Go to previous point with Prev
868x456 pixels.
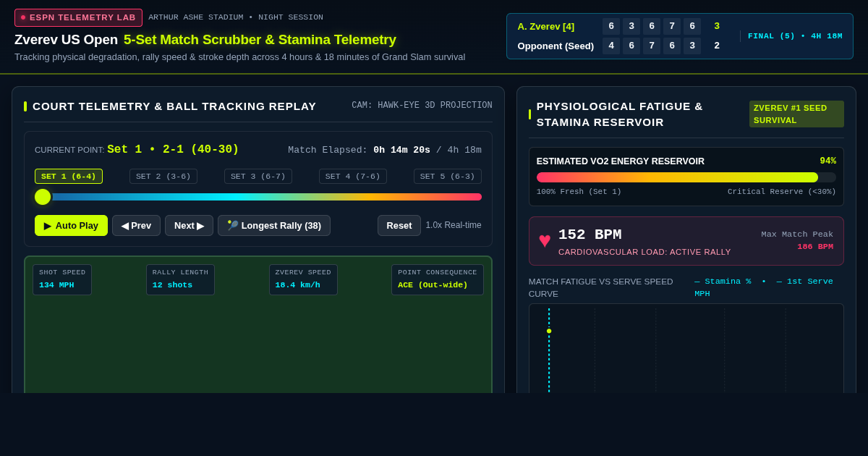point(136,225)
